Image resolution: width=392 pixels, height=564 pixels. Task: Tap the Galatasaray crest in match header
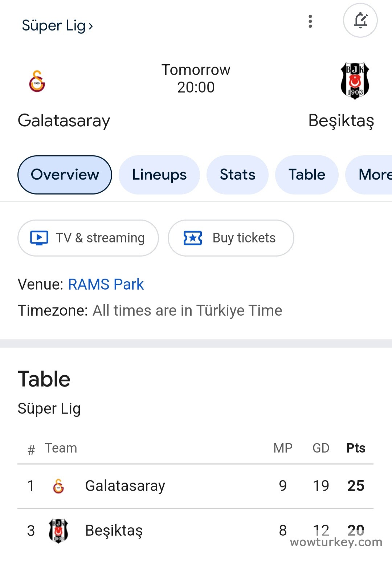click(37, 81)
